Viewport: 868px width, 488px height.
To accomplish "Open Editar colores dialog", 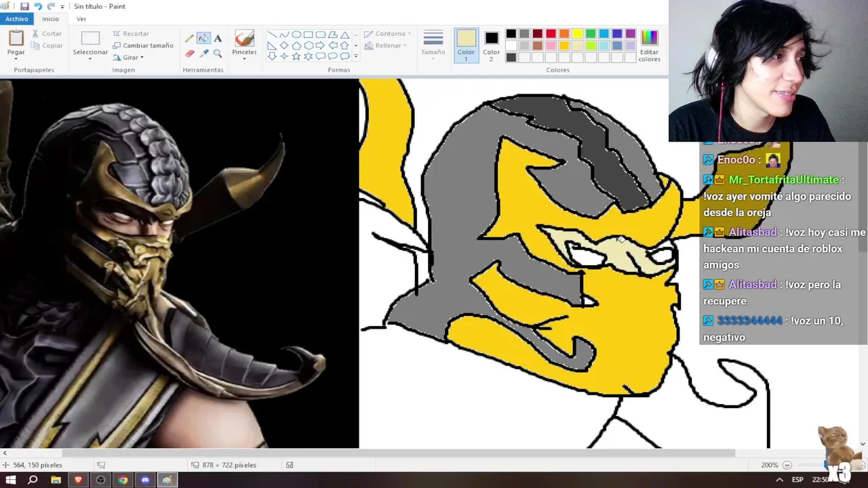I will coord(649,45).
